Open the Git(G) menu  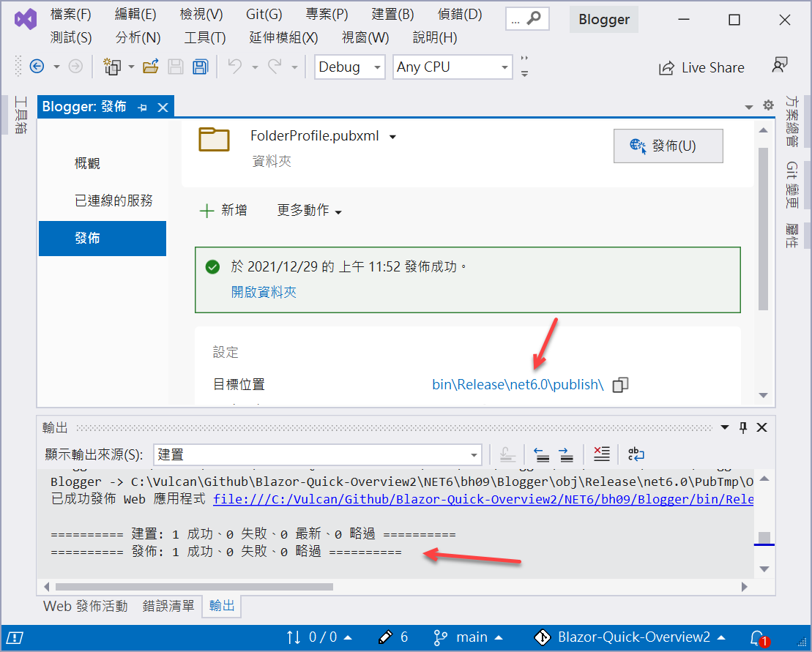[264, 15]
